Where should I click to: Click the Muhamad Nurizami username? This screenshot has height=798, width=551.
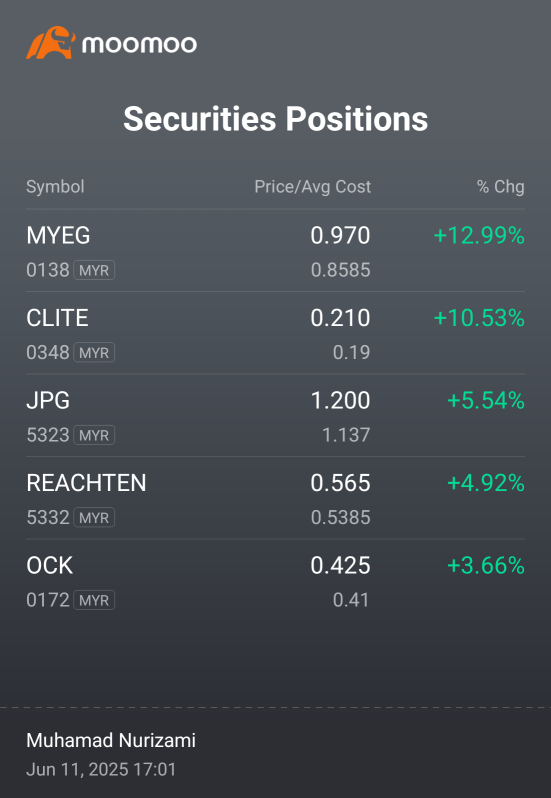pos(111,740)
